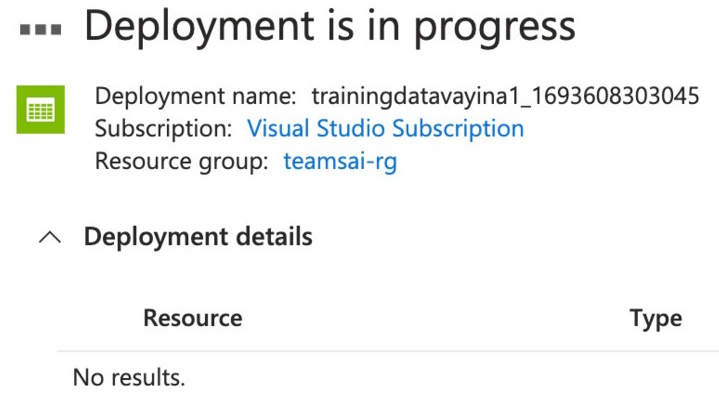Select the trainingdatavayina1_1693608303045 deployment name text

click(x=505, y=97)
